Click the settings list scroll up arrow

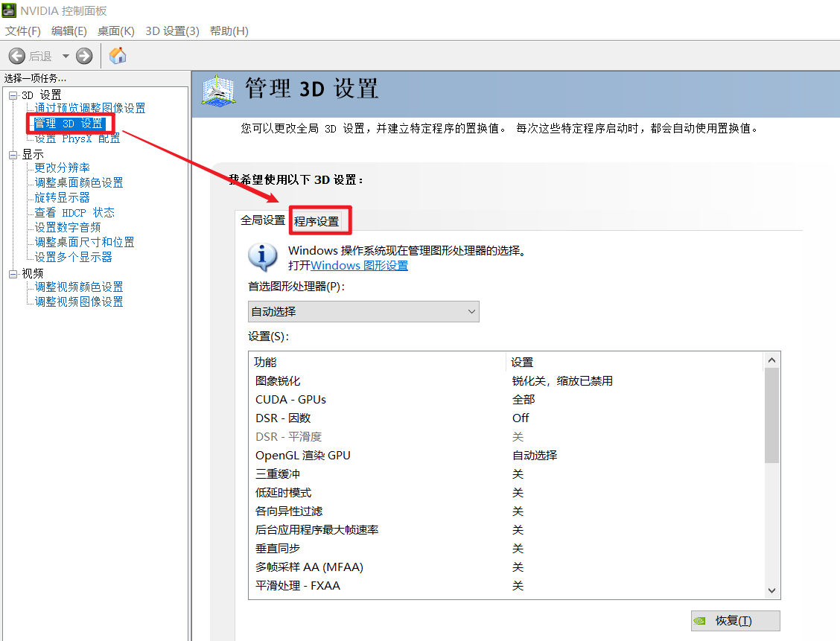pos(771,360)
